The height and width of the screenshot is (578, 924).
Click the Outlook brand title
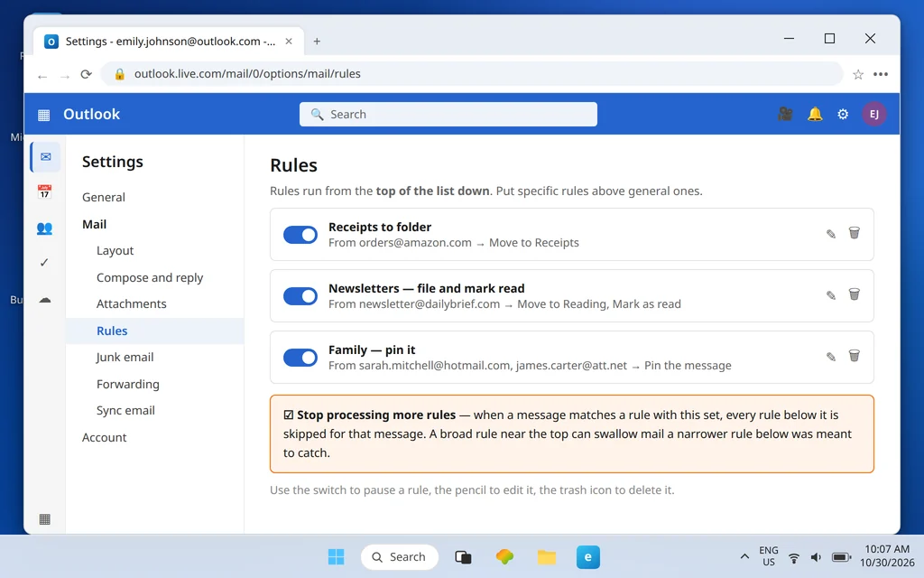(91, 114)
